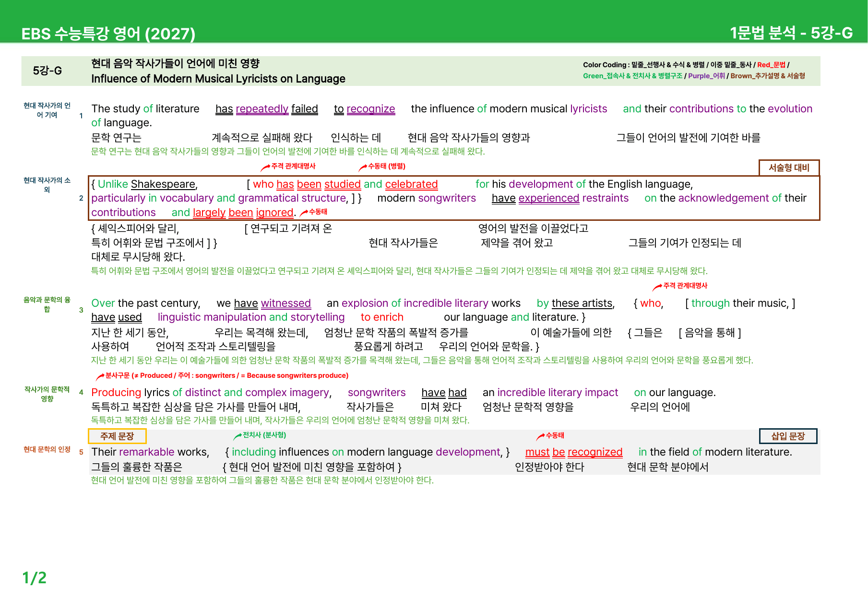This screenshot has width=868, height=614.
Task: Click the annotation '수동태 (병렬)'
Action: coord(387,166)
